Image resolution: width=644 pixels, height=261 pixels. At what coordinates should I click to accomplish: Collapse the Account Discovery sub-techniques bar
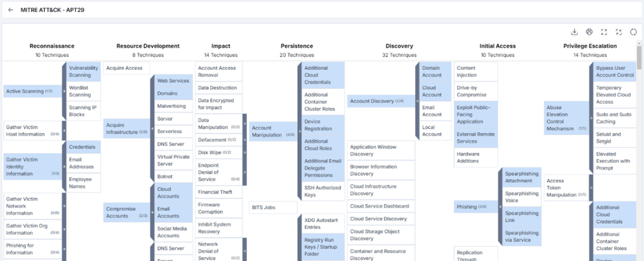click(x=418, y=101)
